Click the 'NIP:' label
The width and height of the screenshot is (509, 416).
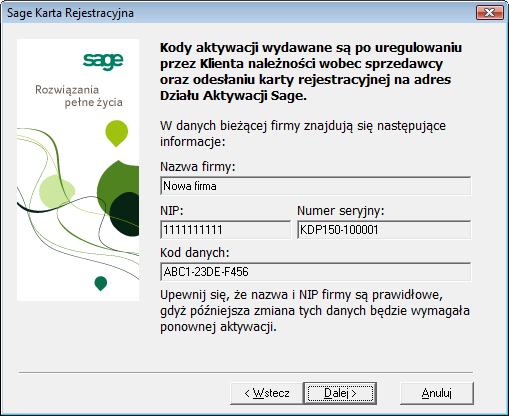click(x=172, y=211)
